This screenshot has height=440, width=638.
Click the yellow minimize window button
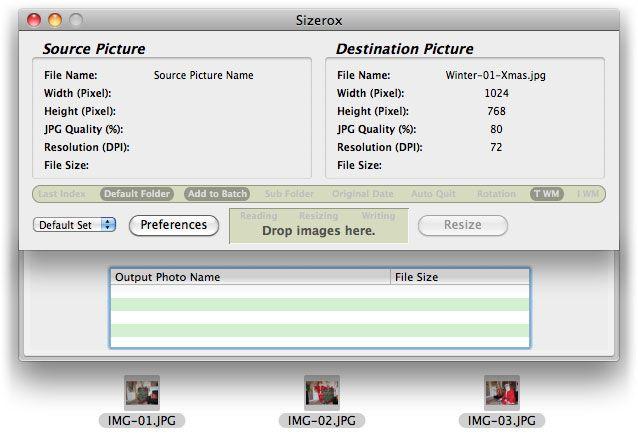[x=54, y=20]
